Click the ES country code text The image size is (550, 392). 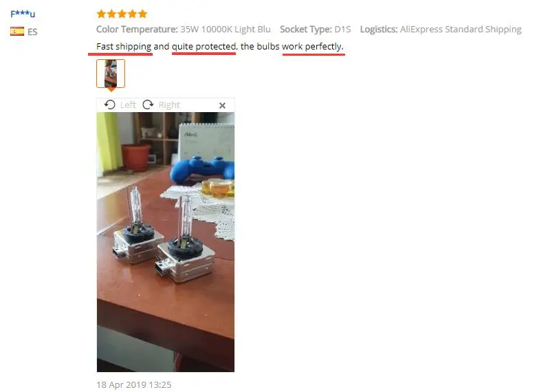pos(32,32)
